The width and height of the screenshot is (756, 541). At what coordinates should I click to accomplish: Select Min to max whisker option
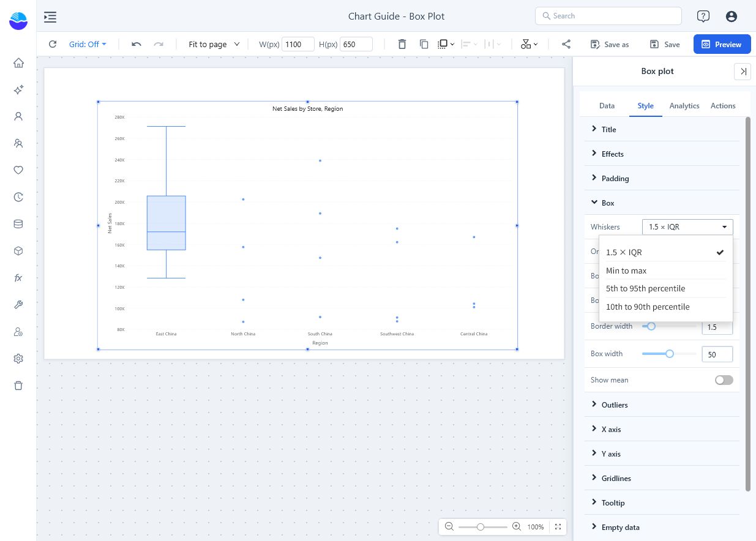coord(665,270)
